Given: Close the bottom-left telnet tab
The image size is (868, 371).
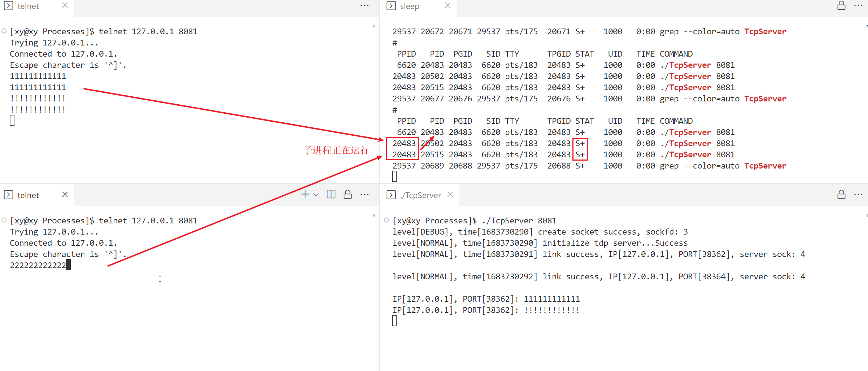Looking at the screenshot, I should (x=65, y=195).
